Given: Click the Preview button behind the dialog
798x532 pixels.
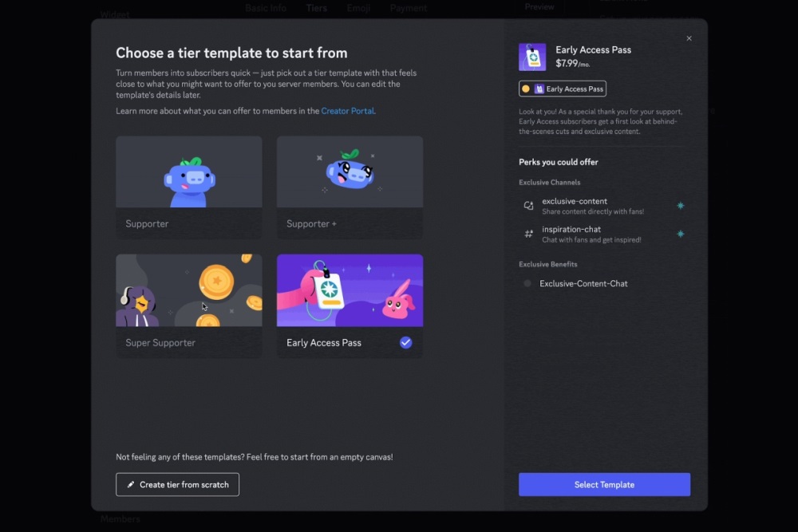Looking at the screenshot, I should 539,7.
